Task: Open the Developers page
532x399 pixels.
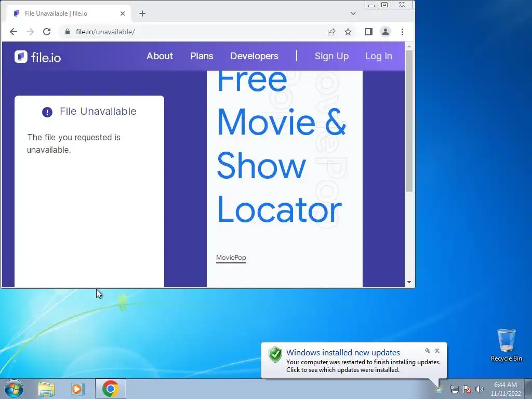Action: click(254, 56)
